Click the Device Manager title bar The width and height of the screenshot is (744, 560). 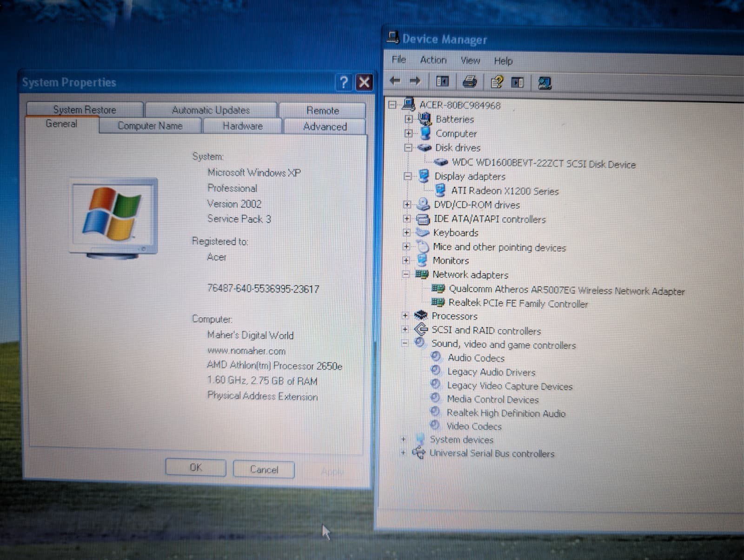pyautogui.click(x=563, y=40)
